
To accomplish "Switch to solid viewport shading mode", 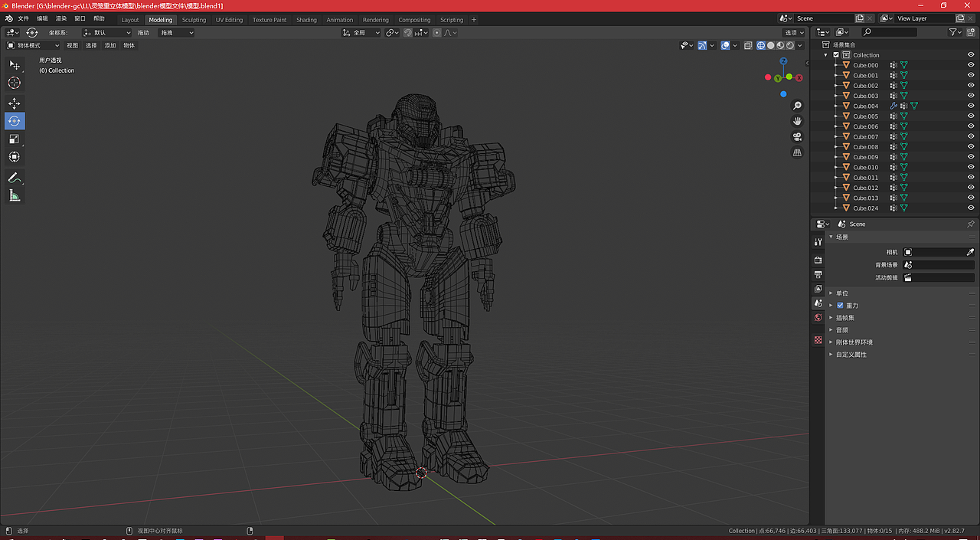I will coord(771,45).
